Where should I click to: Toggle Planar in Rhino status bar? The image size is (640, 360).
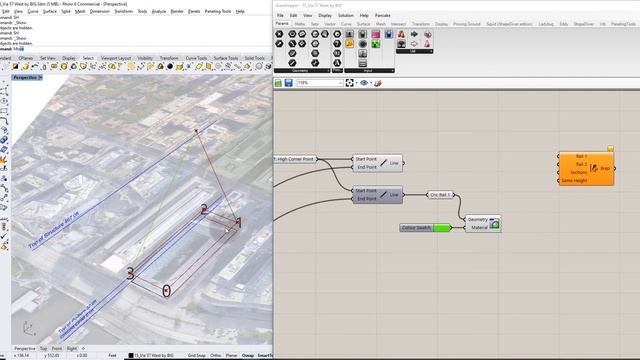click(231, 356)
